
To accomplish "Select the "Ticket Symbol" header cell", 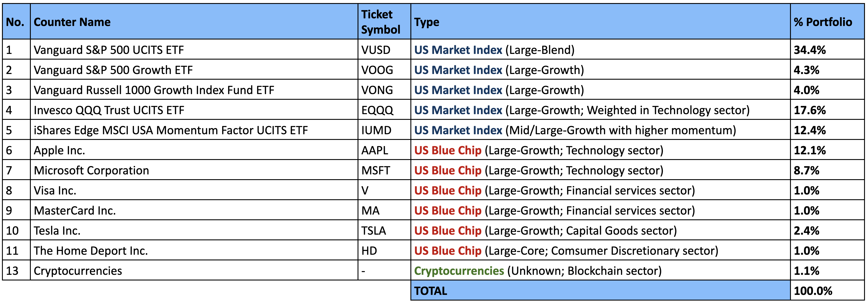I will click(381, 22).
